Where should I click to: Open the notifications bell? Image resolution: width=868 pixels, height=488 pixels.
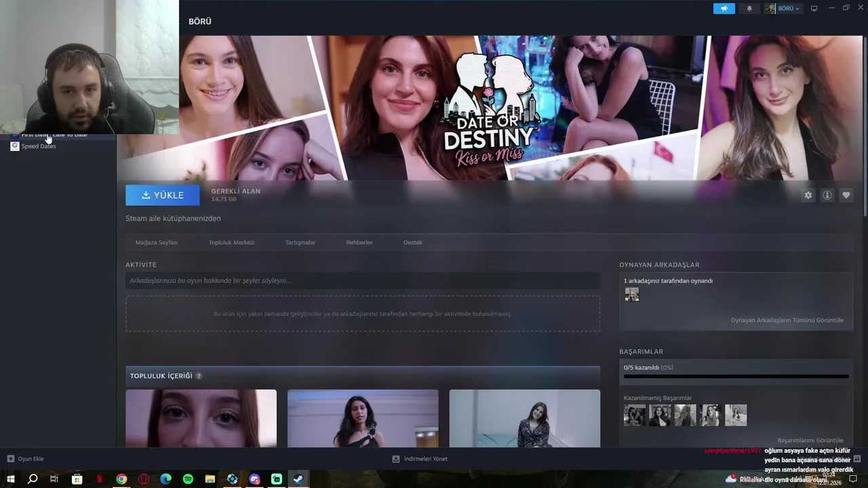749,8
